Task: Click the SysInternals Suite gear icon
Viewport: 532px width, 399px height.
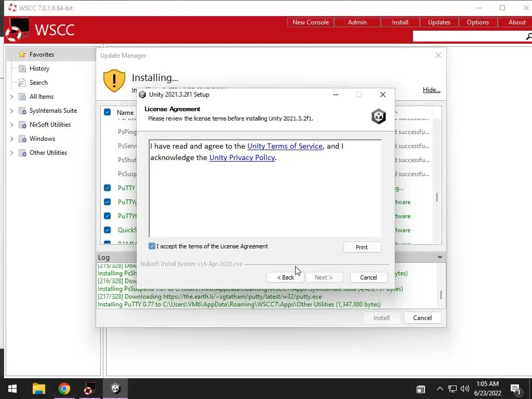Action: [x=22, y=111]
